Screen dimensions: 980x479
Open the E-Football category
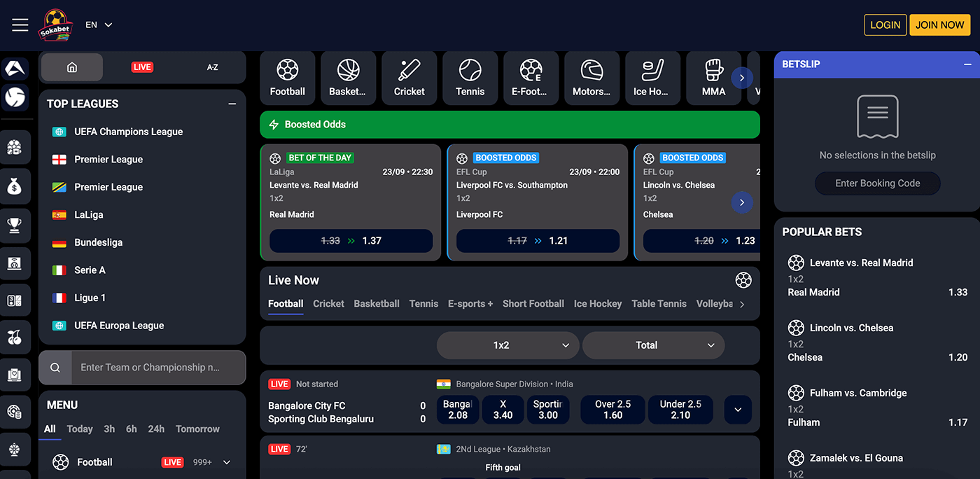click(531, 77)
